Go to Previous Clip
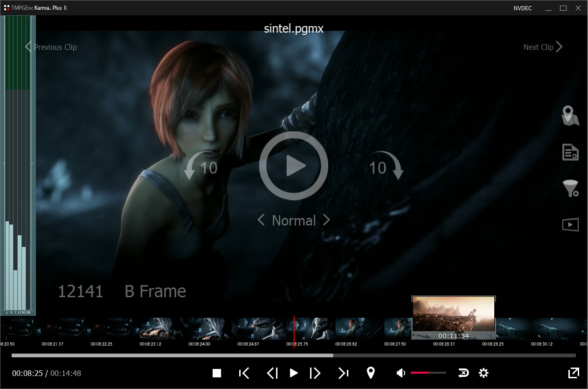 (x=51, y=47)
